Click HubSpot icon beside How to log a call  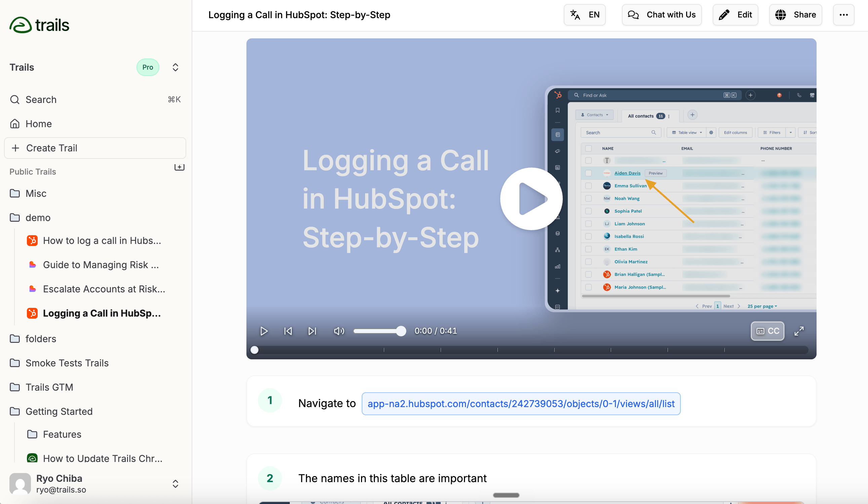[32, 241]
